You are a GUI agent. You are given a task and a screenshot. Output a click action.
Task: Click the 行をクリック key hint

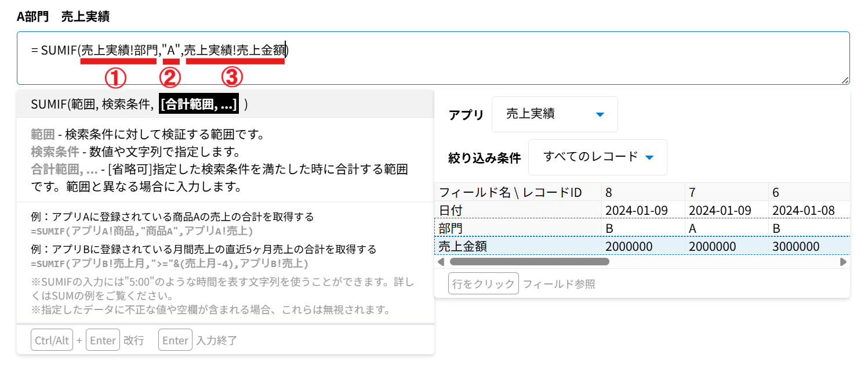click(x=483, y=284)
